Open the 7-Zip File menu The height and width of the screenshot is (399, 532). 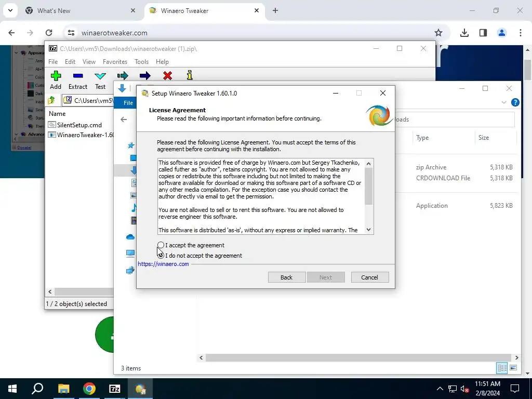pos(53,62)
